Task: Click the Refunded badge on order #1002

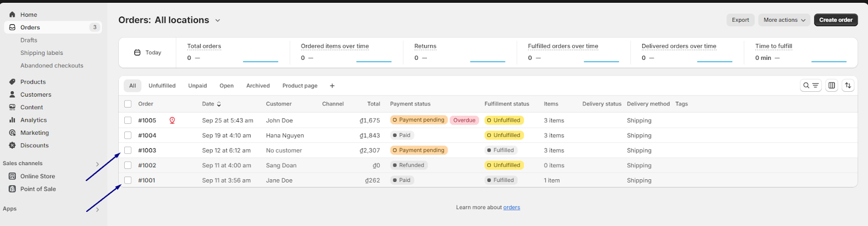Action: click(408, 165)
